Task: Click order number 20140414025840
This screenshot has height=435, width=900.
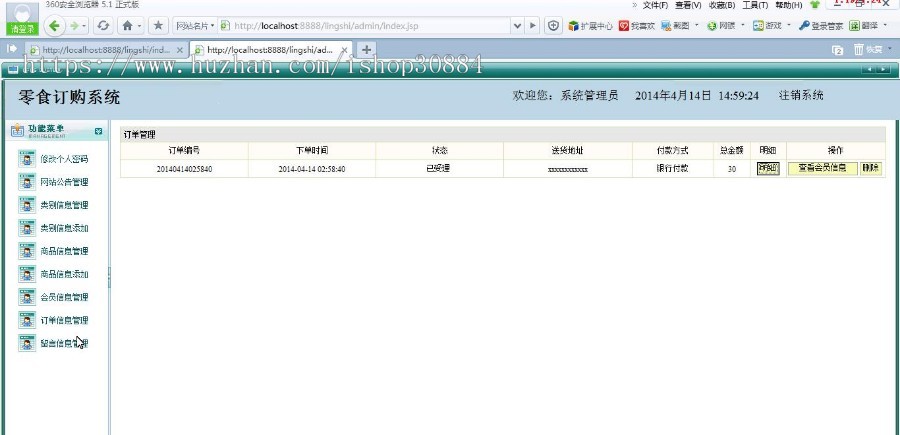Action: (x=184, y=169)
